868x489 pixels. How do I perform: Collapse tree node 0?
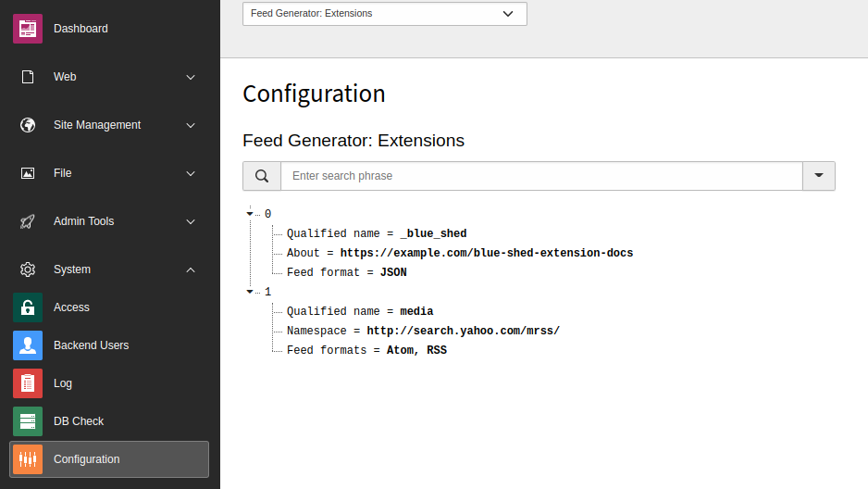(250, 214)
